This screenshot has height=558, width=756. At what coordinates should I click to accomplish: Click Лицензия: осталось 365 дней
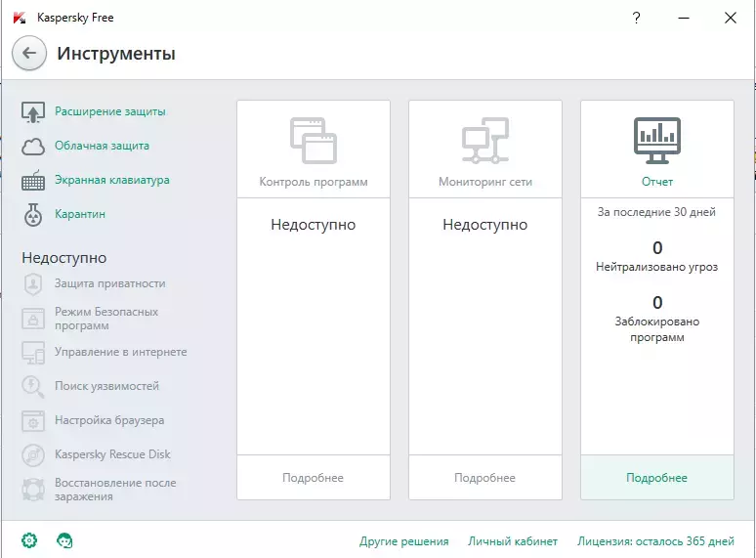click(655, 541)
